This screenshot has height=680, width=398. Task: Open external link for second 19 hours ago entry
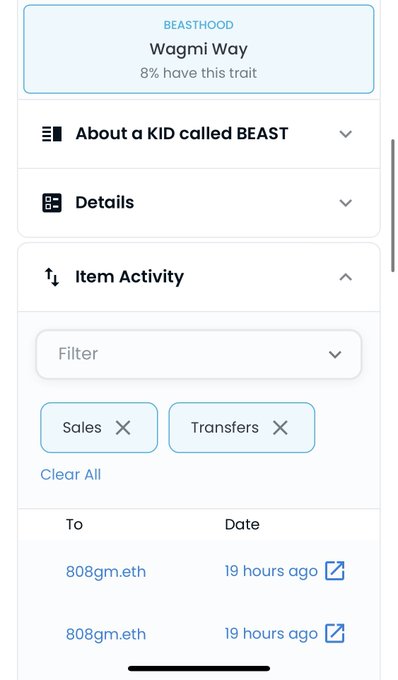(x=335, y=633)
